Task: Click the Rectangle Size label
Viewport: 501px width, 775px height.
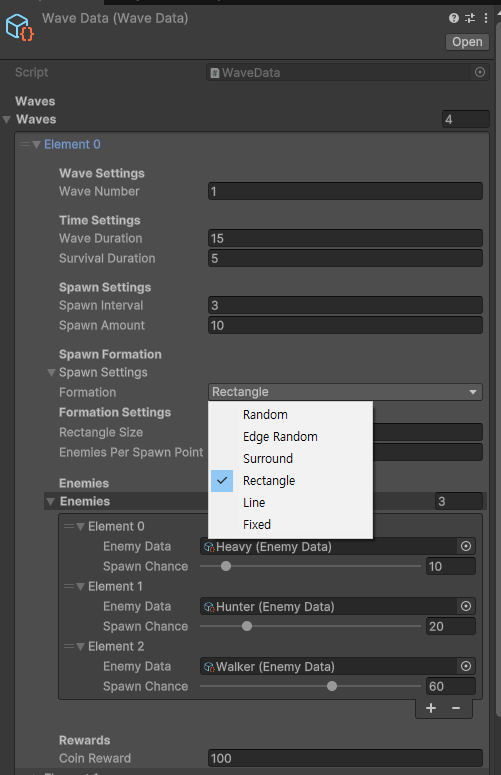Action: [101, 432]
